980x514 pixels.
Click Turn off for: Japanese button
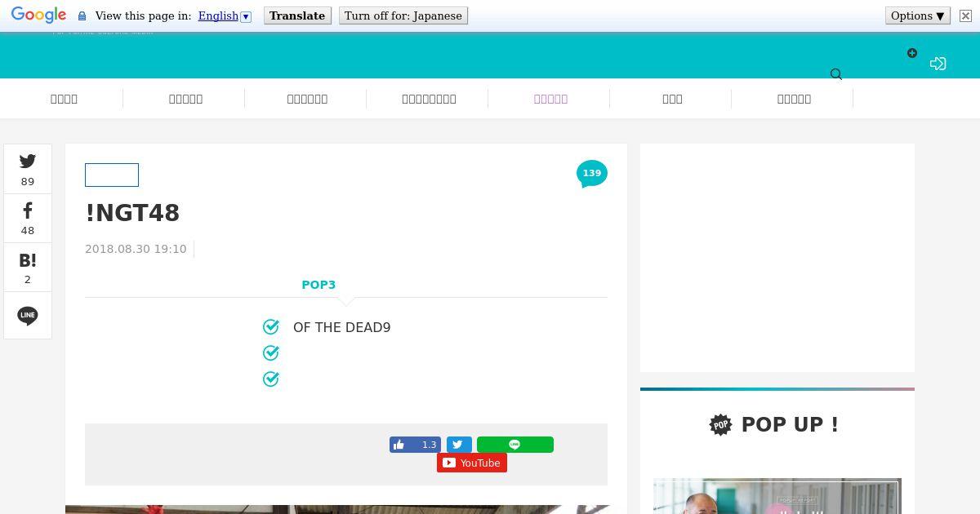pyautogui.click(x=403, y=16)
